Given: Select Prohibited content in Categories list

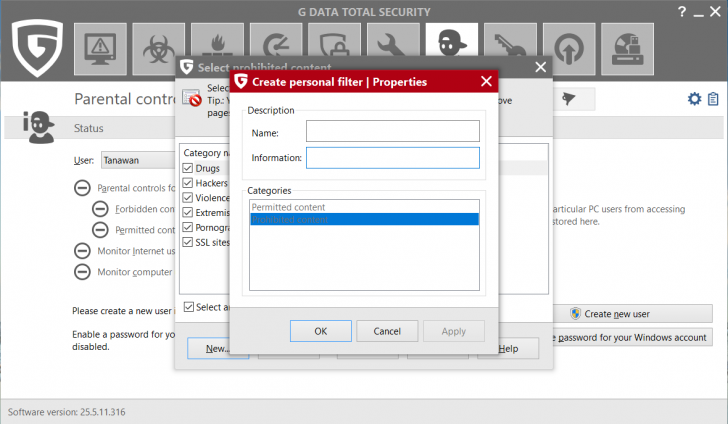Looking at the screenshot, I should [x=364, y=219].
